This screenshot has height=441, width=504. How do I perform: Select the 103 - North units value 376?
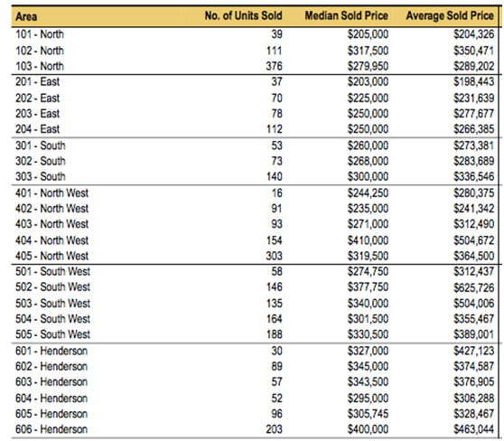click(274, 66)
